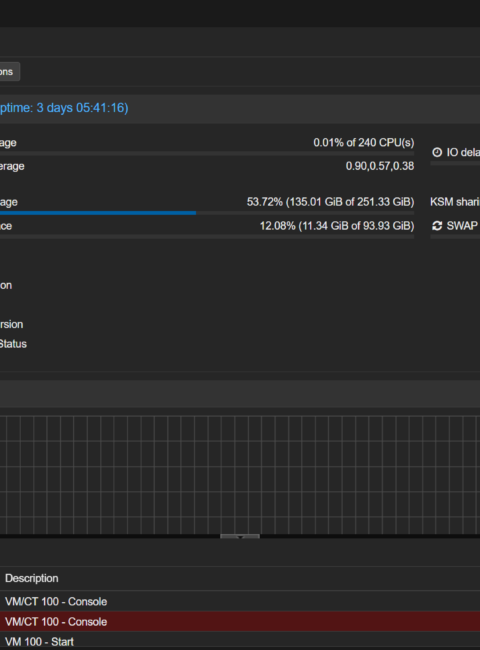Select the VM 100 - Start task row
Image resolution: width=480 pixels, height=650 pixels.
(240, 641)
